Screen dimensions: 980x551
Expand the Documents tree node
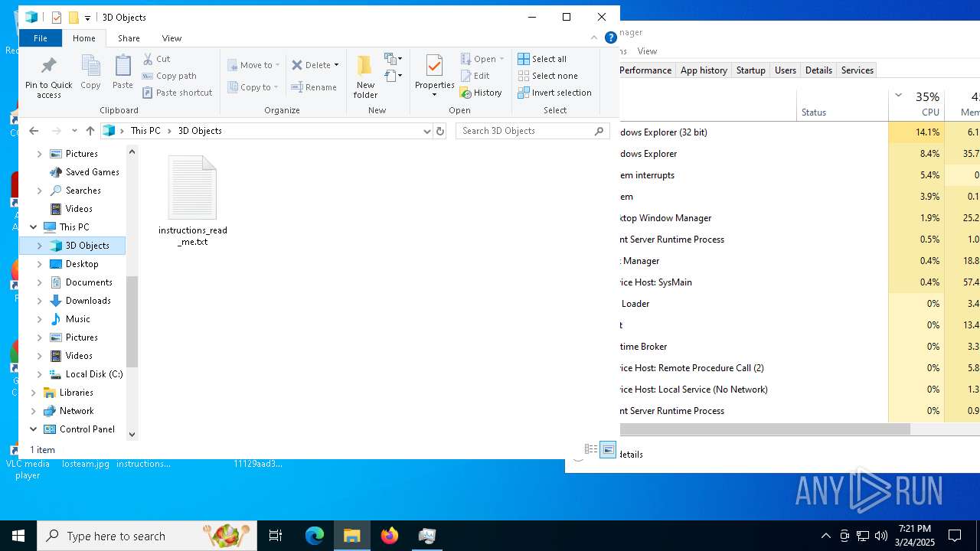pos(40,282)
